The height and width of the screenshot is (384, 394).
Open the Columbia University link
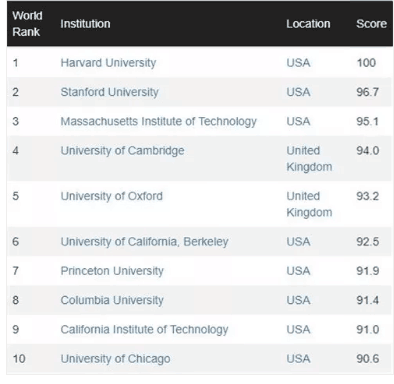tap(112, 300)
